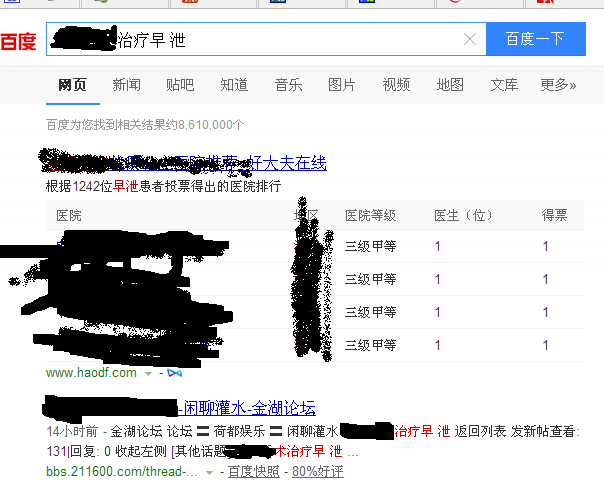Open the 地图 map tab

(x=450, y=85)
